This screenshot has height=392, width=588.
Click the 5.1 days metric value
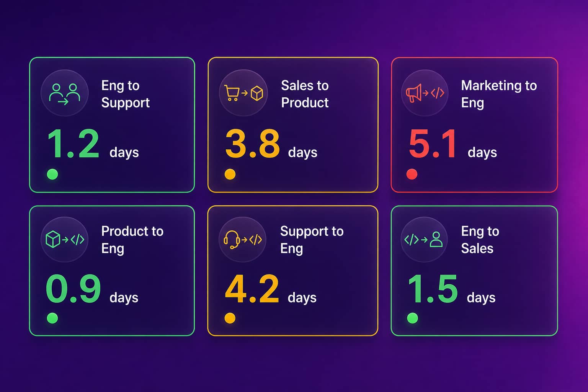pyautogui.click(x=452, y=144)
